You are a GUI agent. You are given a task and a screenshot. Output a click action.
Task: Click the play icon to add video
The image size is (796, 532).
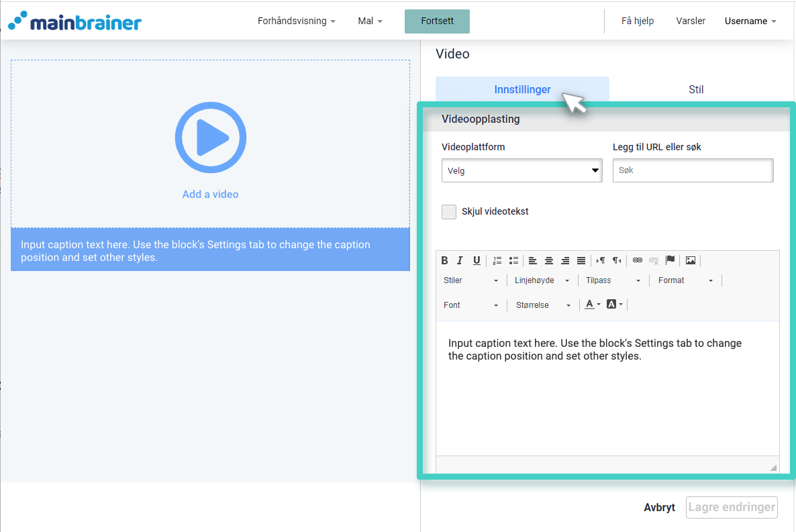pyautogui.click(x=210, y=138)
